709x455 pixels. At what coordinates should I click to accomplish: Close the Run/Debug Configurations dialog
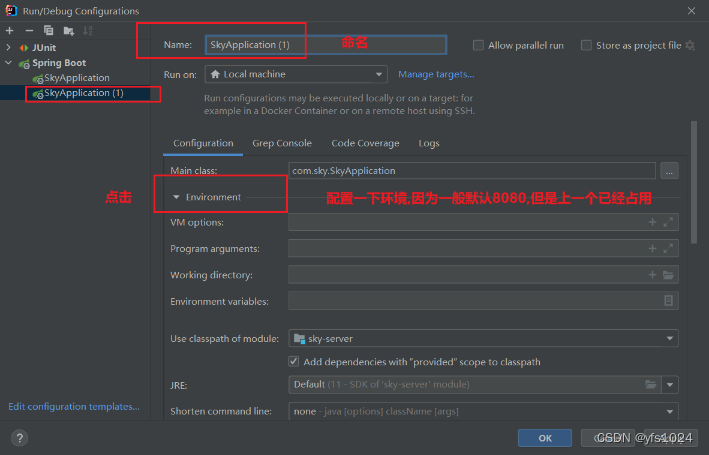pyautogui.click(x=691, y=11)
